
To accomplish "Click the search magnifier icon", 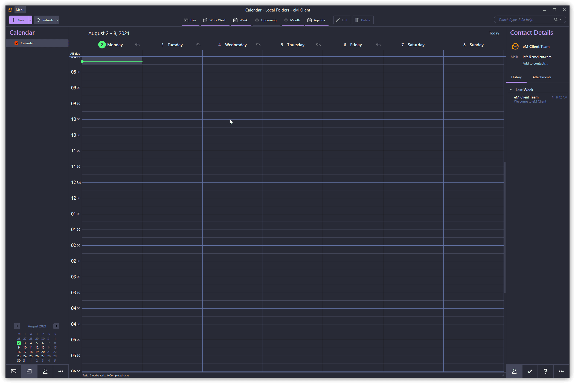I will coord(556,19).
